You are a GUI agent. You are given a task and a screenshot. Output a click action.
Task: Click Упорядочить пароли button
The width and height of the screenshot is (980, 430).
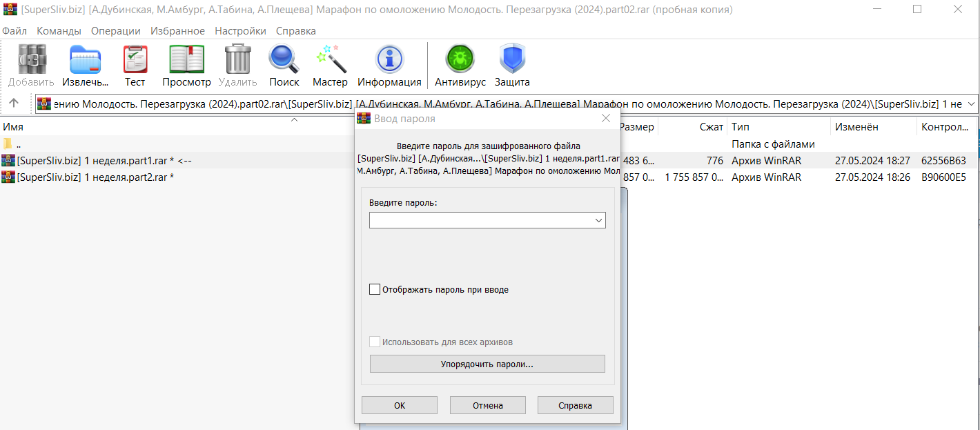487,364
